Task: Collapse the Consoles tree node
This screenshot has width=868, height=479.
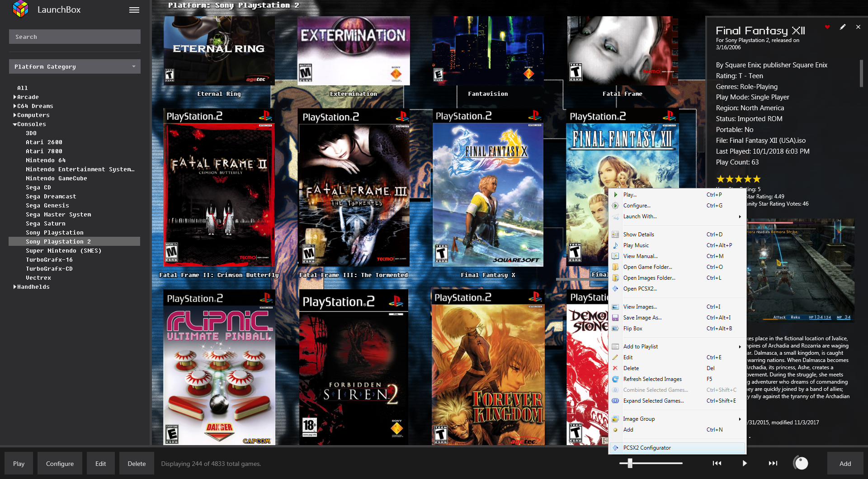Action: tap(15, 124)
